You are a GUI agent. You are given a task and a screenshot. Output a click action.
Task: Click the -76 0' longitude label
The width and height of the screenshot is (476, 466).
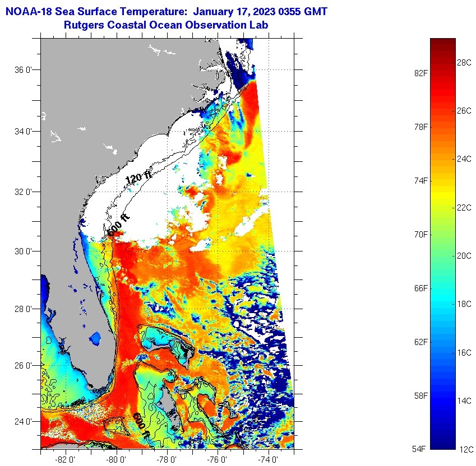pos(218,459)
